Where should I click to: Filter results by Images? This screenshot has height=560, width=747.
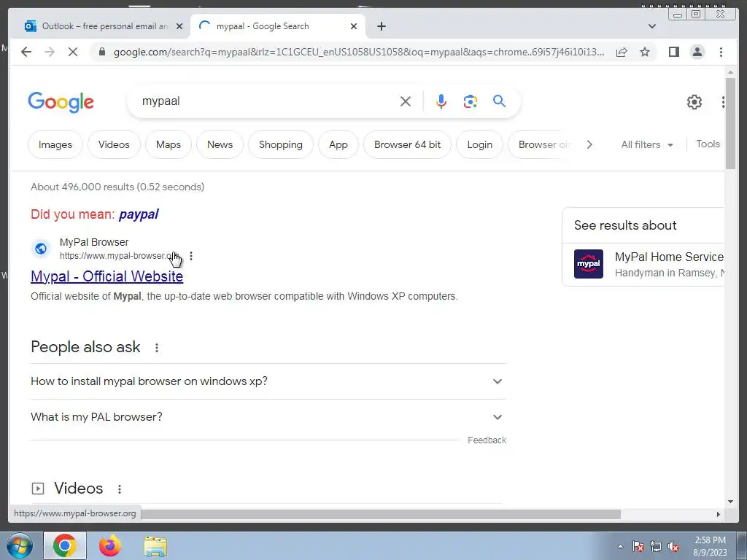tap(55, 145)
